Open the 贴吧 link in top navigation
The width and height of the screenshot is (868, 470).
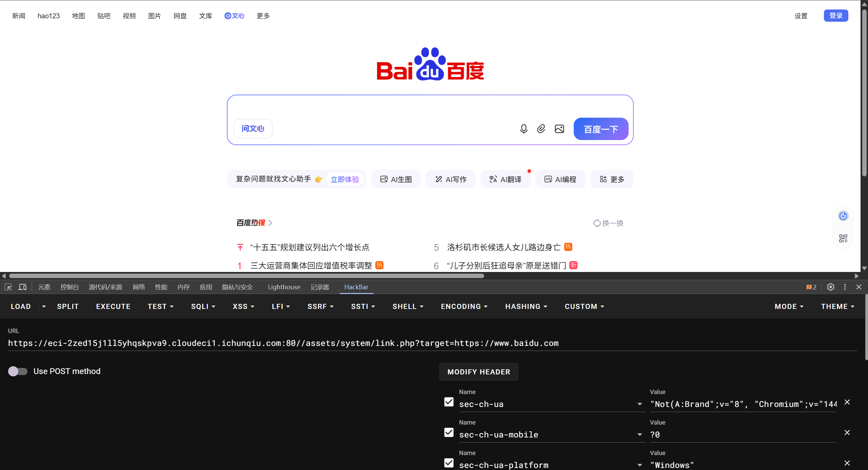click(x=104, y=16)
